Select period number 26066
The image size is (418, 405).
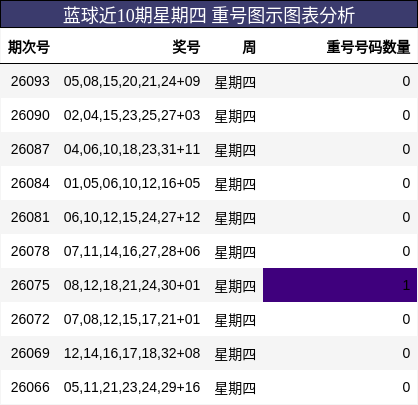tap(30, 387)
